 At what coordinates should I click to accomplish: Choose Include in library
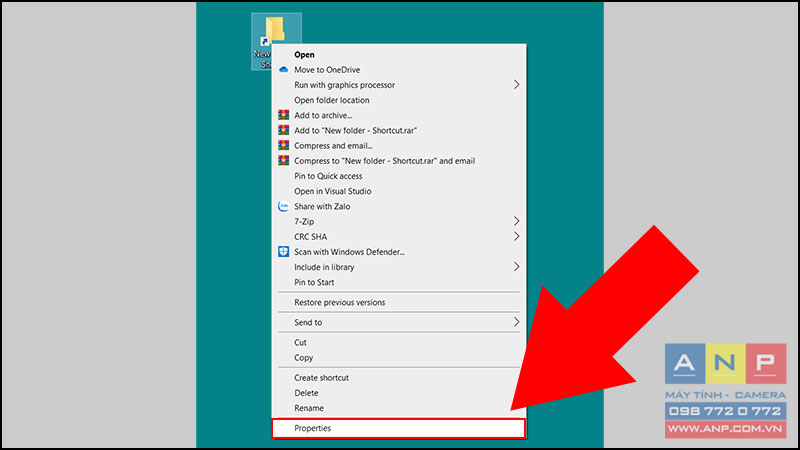pos(398,267)
